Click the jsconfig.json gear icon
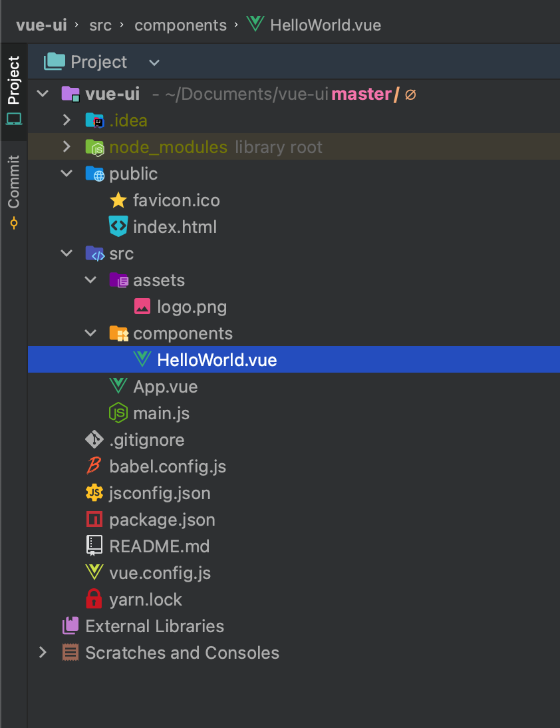 pyautogui.click(x=94, y=492)
